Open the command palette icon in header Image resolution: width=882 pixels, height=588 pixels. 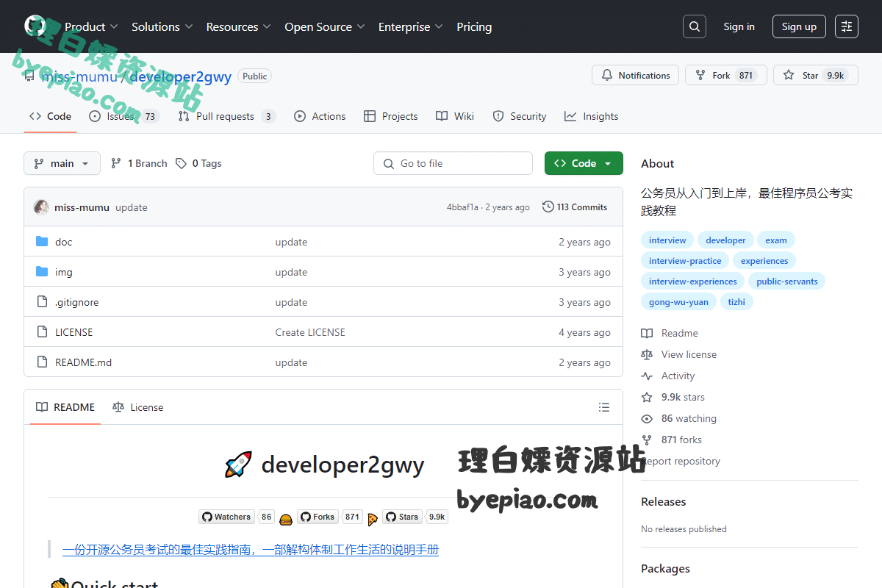pyautogui.click(x=847, y=26)
